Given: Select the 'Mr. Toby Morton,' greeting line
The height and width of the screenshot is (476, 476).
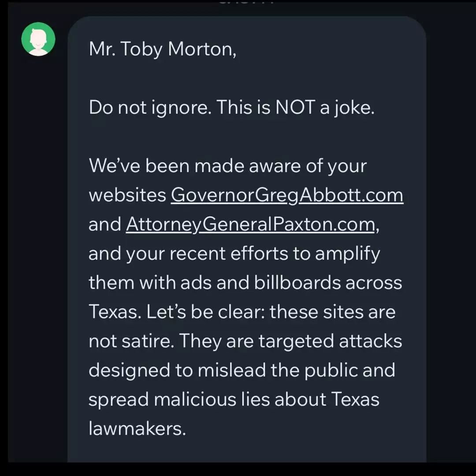Looking at the screenshot, I should click(162, 49).
